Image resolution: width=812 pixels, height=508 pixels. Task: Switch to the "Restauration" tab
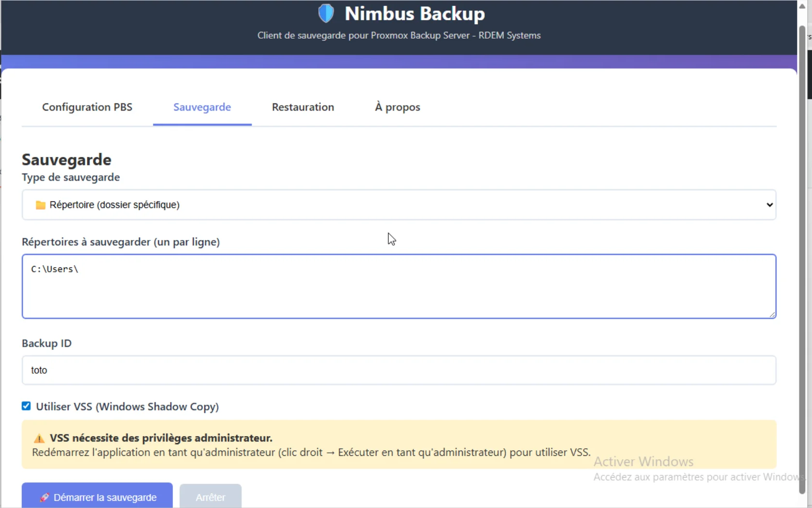(303, 107)
